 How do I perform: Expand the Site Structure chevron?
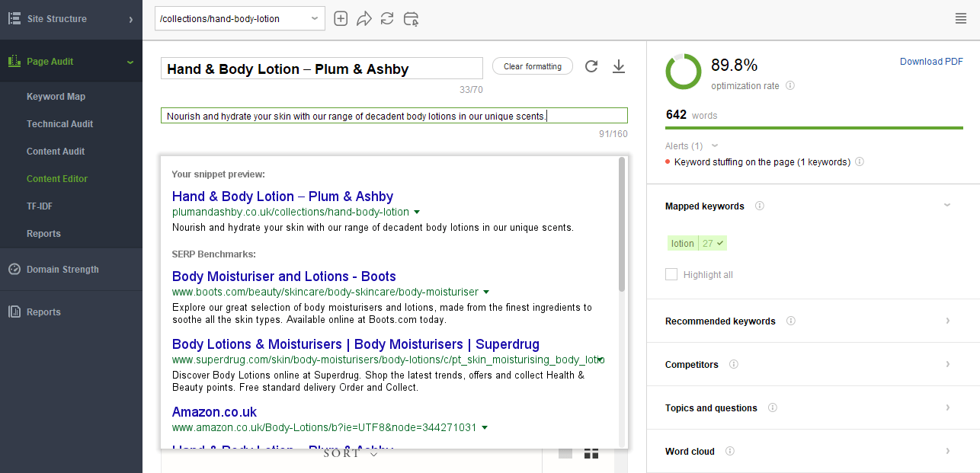coord(131,19)
